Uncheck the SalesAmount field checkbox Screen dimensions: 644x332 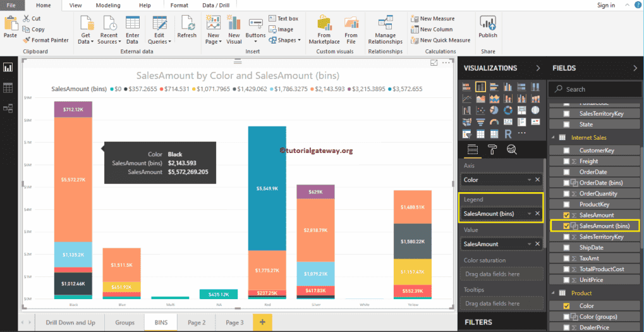tap(566, 215)
